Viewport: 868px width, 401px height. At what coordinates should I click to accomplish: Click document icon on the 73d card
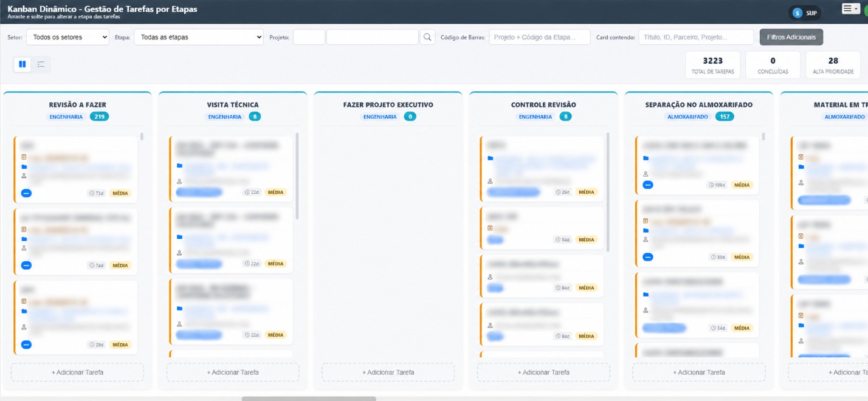click(x=24, y=157)
